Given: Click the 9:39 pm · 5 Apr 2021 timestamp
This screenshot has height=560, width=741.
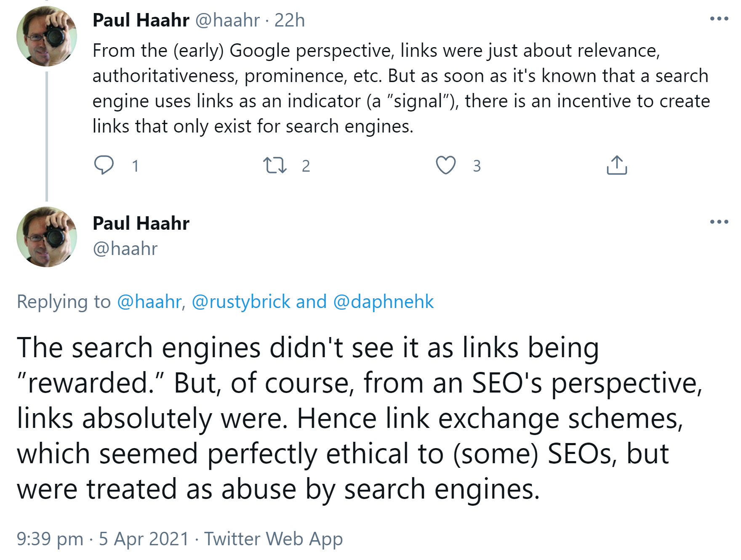Looking at the screenshot, I should [102, 539].
